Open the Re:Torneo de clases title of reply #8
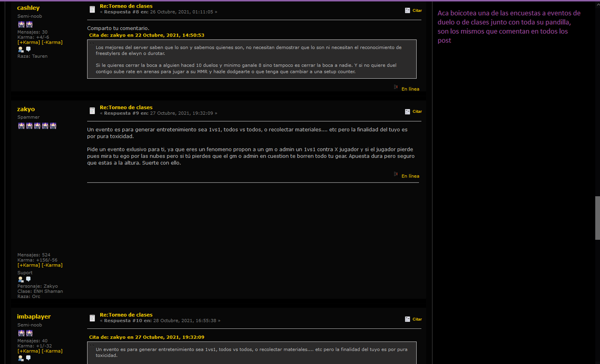This screenshot has height=364, width=600. point(126,6)
